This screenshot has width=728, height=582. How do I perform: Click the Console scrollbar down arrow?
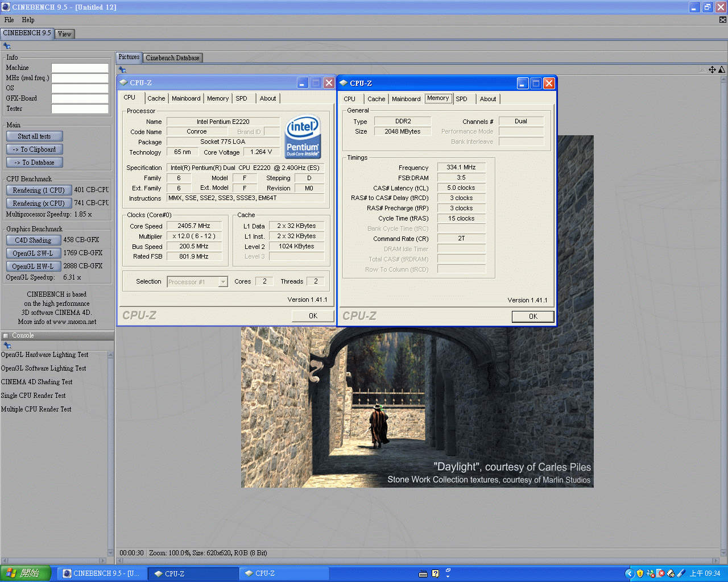[x=110, y=552]
